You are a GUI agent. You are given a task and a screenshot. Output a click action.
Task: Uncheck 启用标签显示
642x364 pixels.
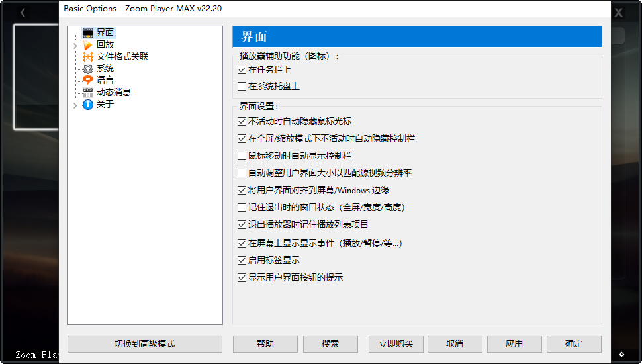(x=242, y=260)
